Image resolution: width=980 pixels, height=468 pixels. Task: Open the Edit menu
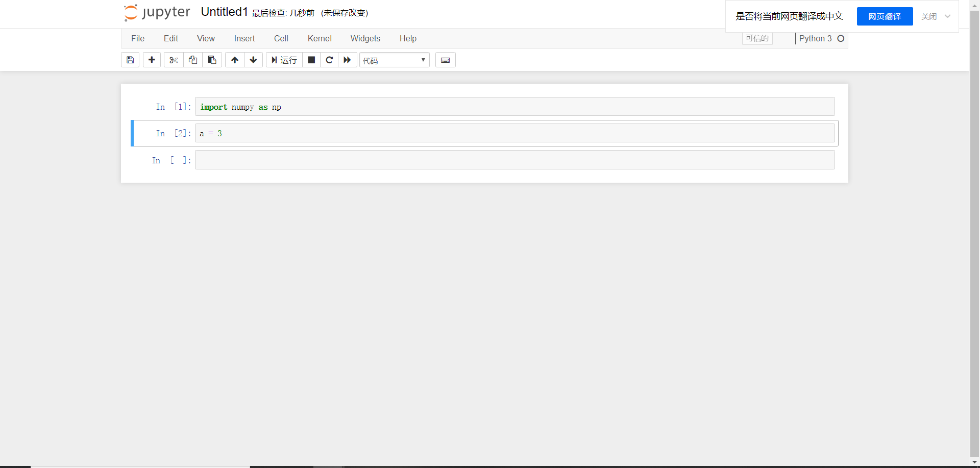click(171, 39)
